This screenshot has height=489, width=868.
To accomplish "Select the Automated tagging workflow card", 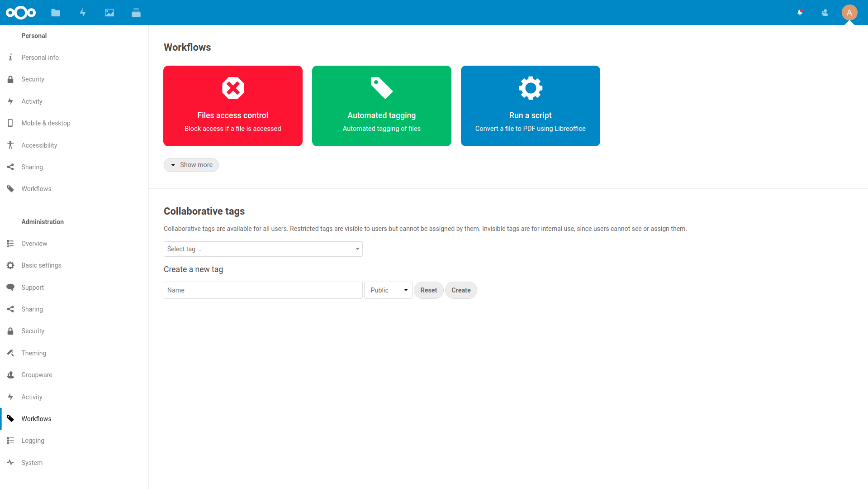I will [381, 105].
